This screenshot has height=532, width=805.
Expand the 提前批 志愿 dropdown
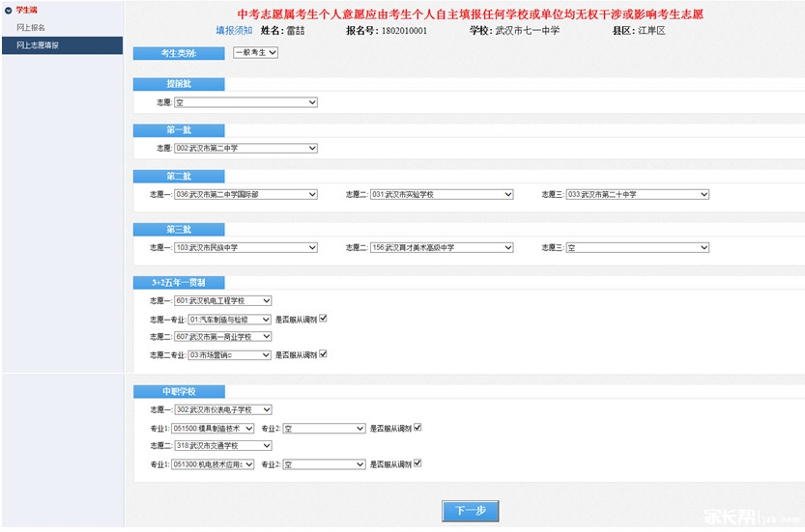coord(245,102)
